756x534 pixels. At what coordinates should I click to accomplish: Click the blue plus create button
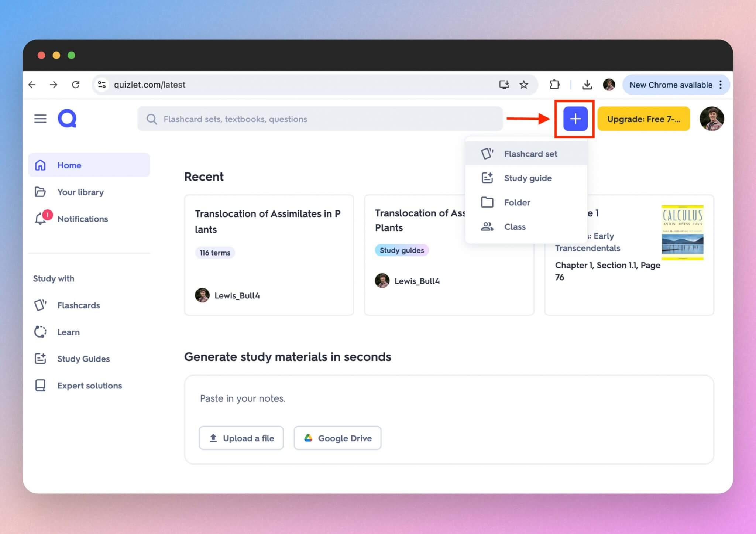[574, 119]
